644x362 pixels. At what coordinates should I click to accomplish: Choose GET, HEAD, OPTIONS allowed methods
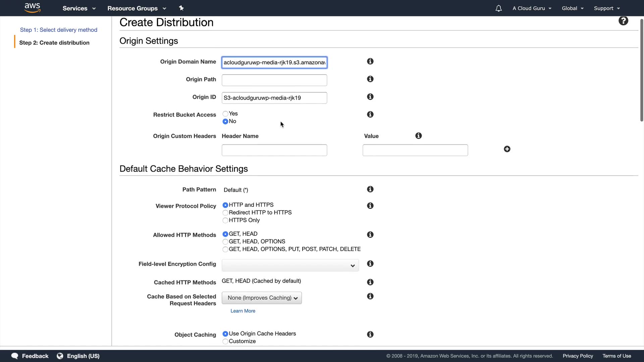click(x=225, y=242)
